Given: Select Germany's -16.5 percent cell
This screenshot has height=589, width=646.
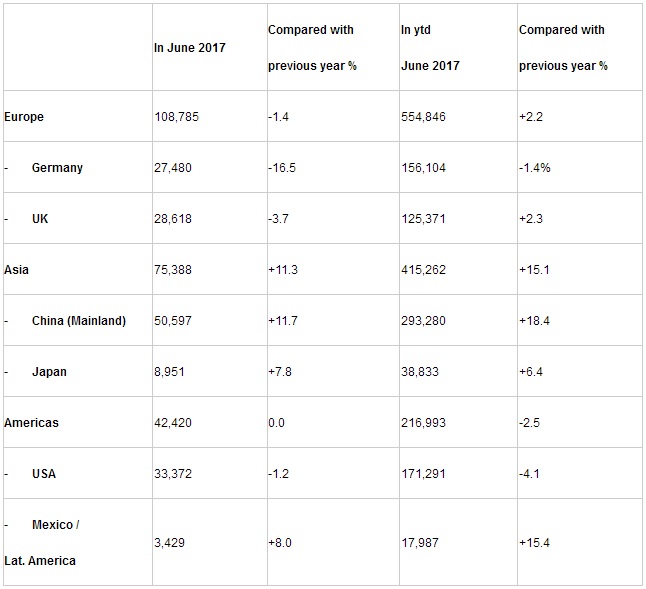Looking at the screenshot, I should [x=283, y=168].
